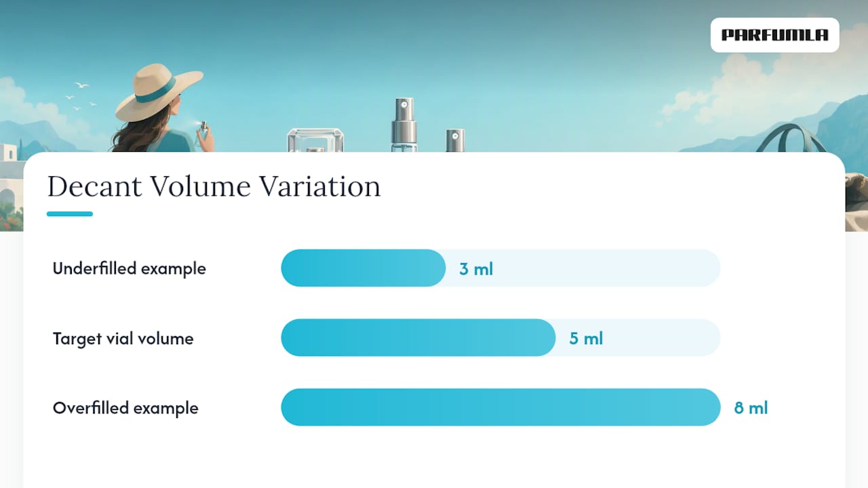
Task: Click the Decant Volume Variation heading
Action: [x=214, y=186]
